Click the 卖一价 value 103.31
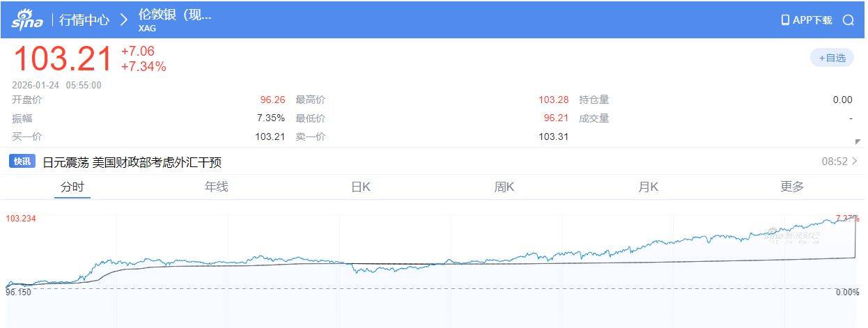The height and width of the screenshot is (328, 868). tap(553, 136)
